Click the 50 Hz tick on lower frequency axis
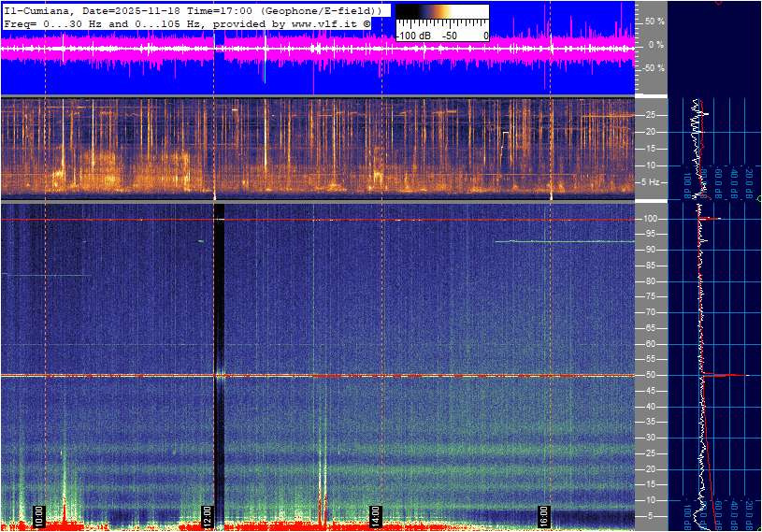 (x=649, y=375)
